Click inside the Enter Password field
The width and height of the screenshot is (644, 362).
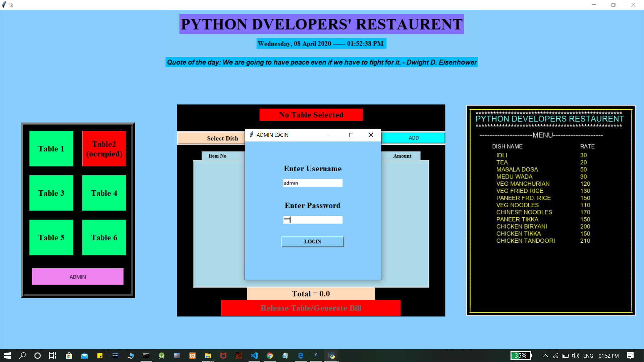point(312,220)
